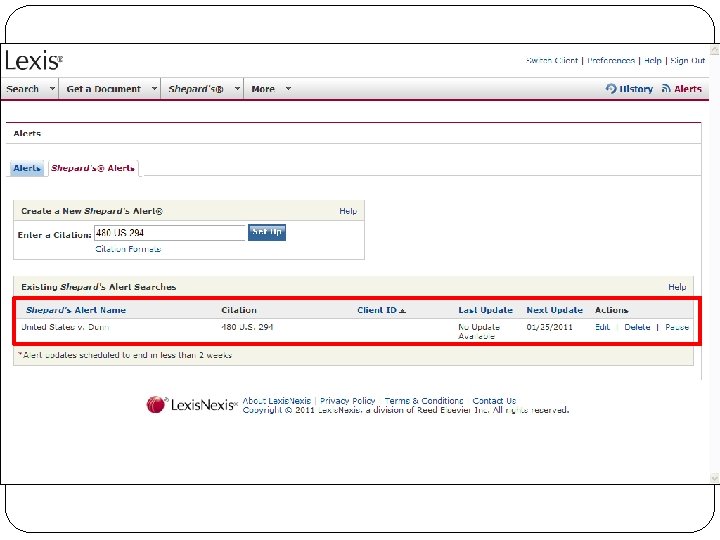
Task: Select the Shepard's® Alerts tab
Action: click(93, 168)
